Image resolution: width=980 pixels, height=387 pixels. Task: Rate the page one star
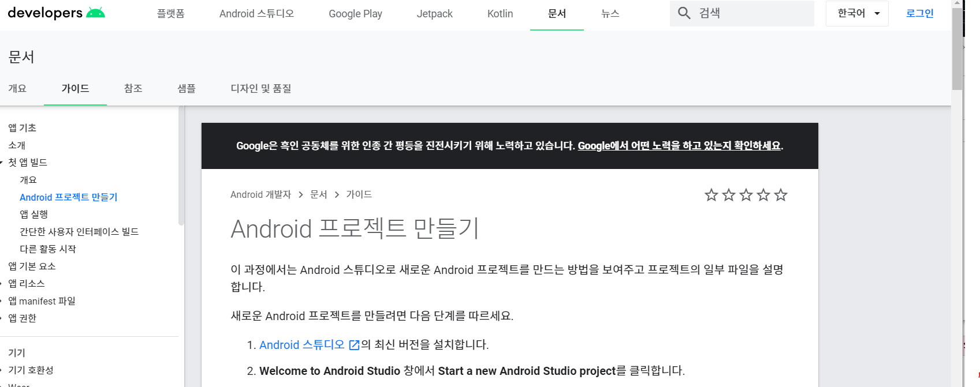(x=711, y=195)
